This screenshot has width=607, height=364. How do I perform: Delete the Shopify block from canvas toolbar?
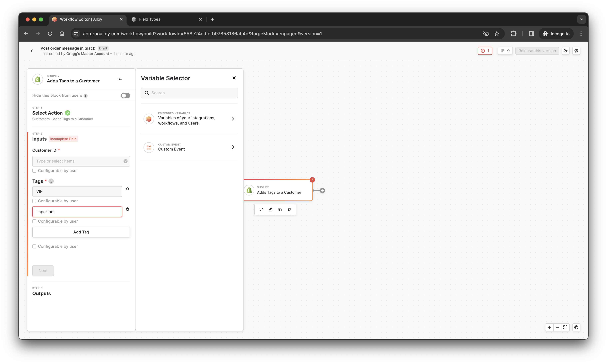289,209
